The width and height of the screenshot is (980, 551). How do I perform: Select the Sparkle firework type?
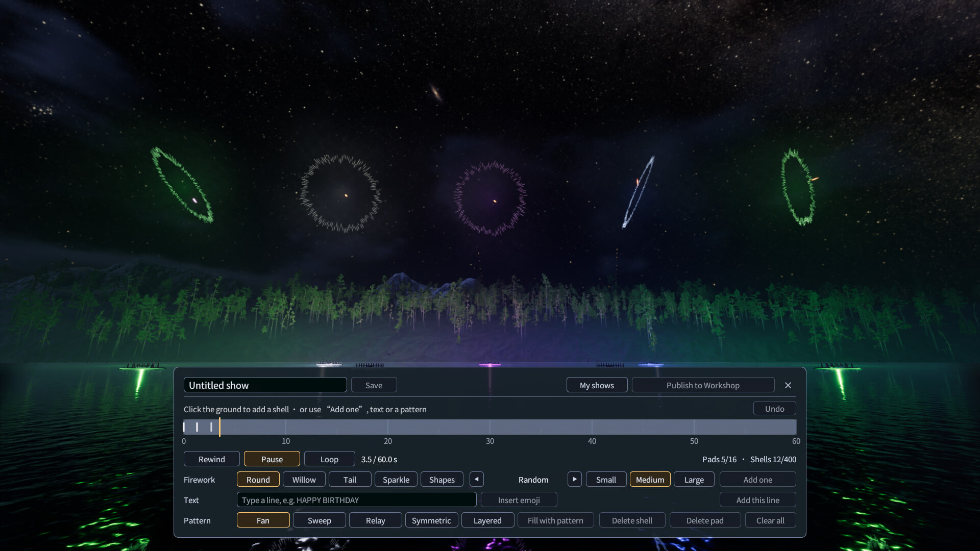396,479
